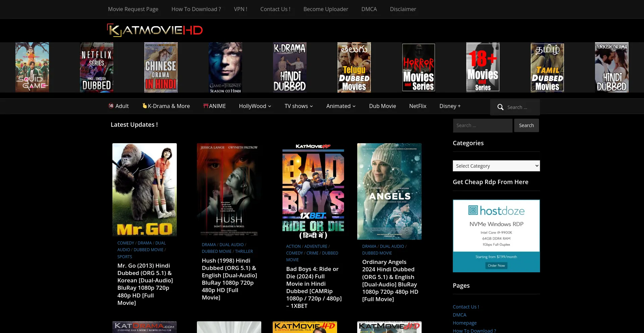644x333 pixels.
Task: Click the 18 Adult badge icon
Action: pos(111,106)
